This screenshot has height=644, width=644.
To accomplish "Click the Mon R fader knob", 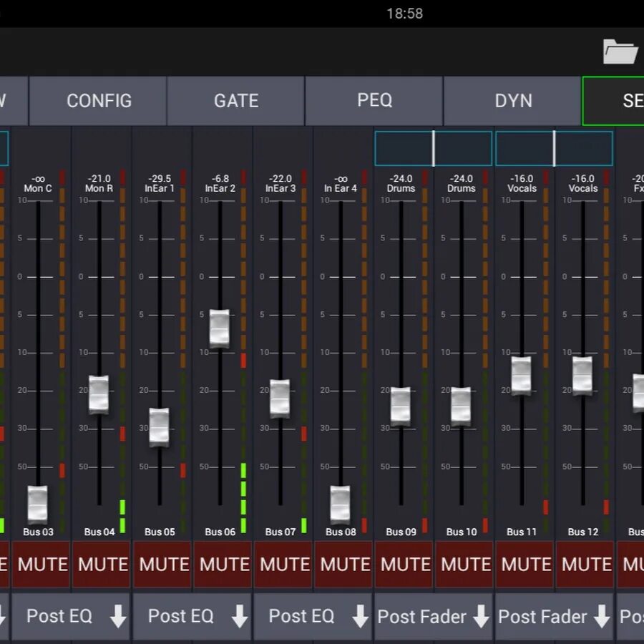I will pos(99,394).
